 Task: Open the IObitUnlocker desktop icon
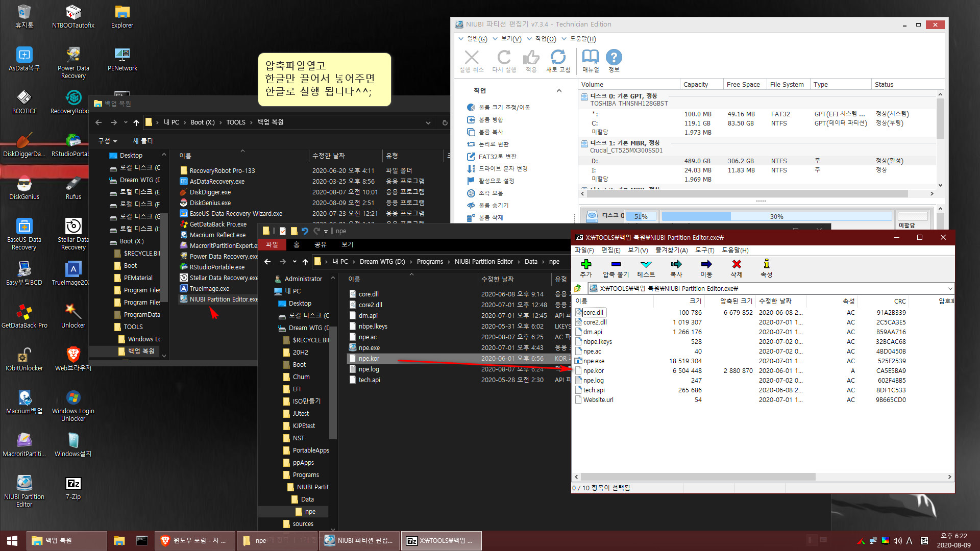[24, 359]
